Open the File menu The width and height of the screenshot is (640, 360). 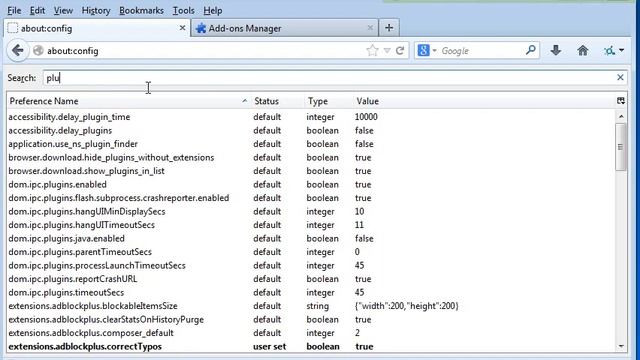click(14, 11)
